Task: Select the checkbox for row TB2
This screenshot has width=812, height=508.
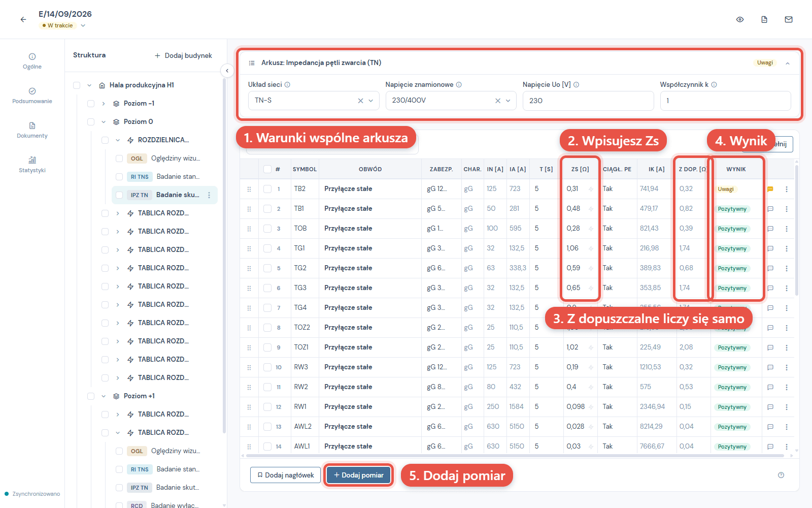Action: [267, 189]
